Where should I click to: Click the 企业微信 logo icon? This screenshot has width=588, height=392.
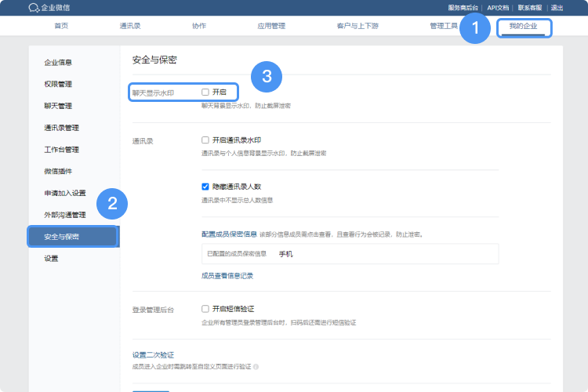tap(33, 8)
